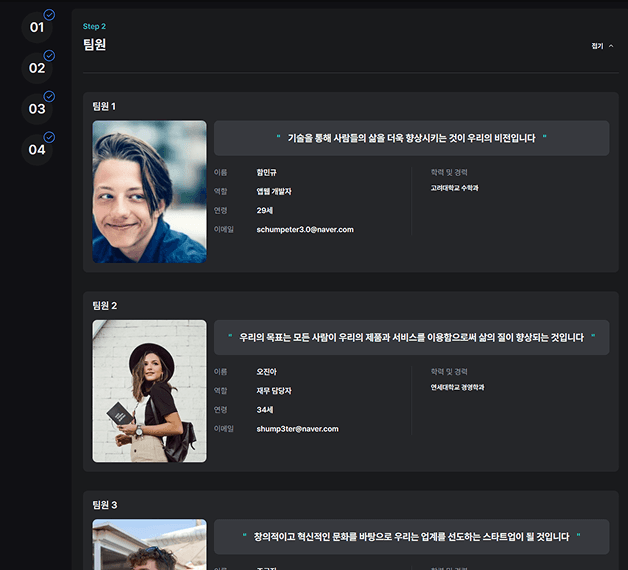628x570 pixels.
Task: Click the checkmark badge on step 04
Action: (49, 137)
